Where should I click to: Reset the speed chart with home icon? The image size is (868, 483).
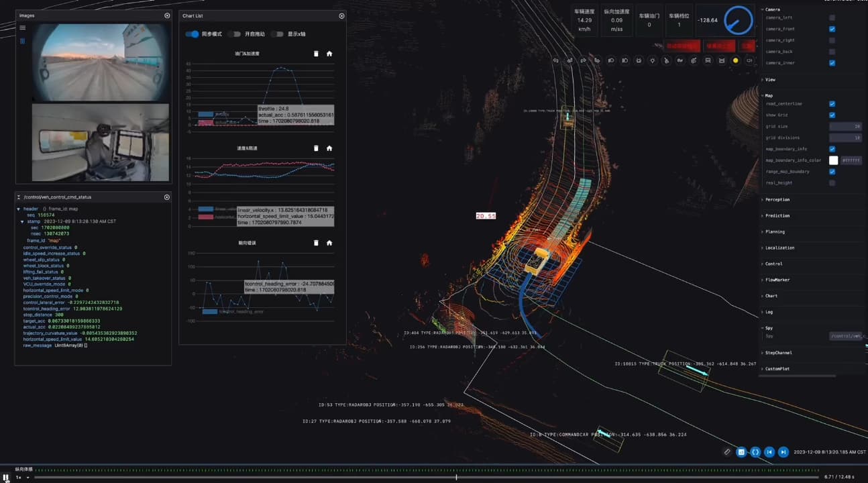coord(329,148)
